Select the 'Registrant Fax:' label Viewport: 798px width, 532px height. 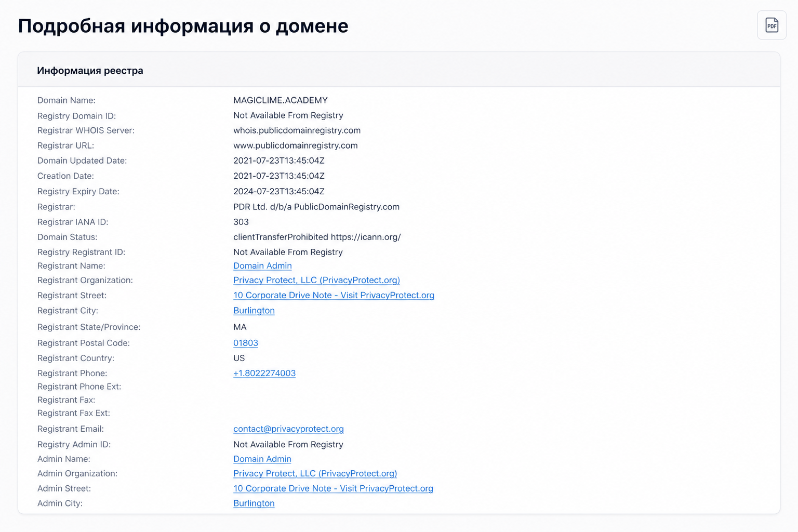[x=66, y=400]
